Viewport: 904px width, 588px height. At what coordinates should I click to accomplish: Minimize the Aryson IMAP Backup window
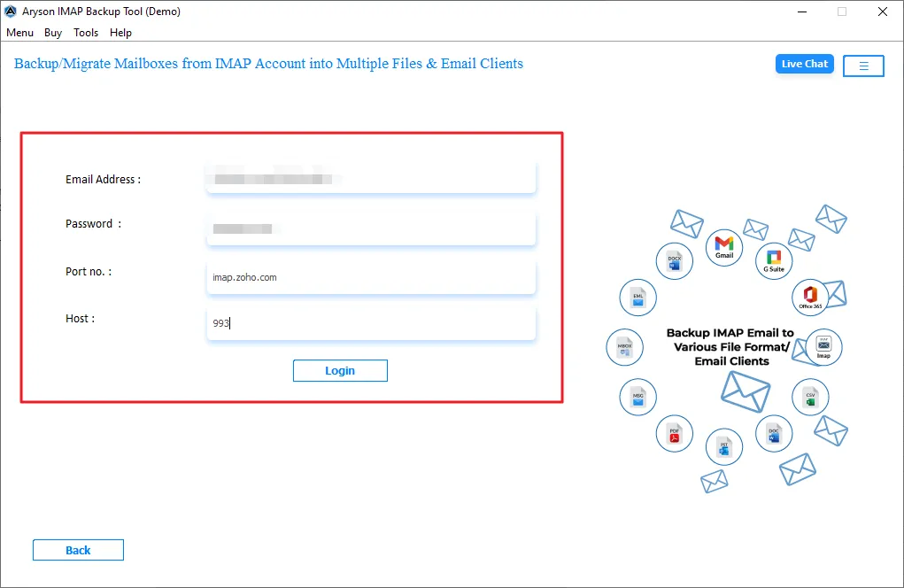point(802,12)
